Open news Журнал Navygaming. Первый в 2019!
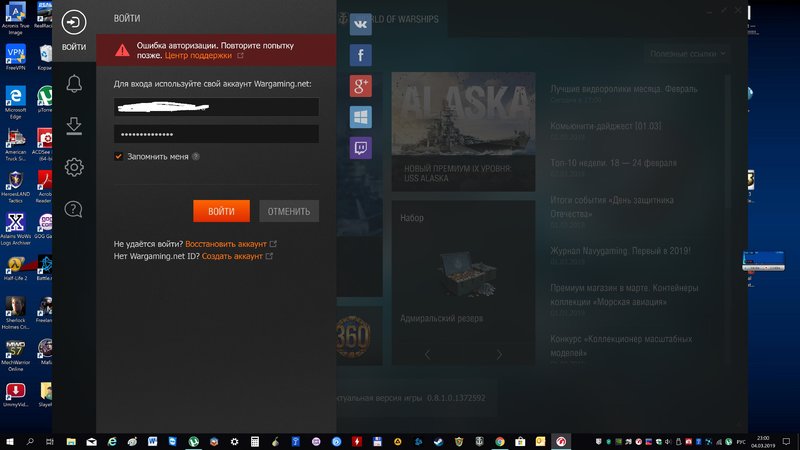Screen dimensions: 800x450 pyautogui.click(x=620, y=251)
